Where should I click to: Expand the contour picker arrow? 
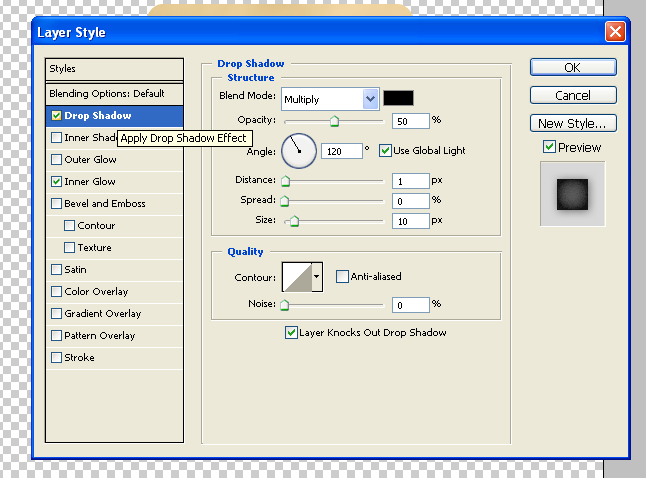click(317, 277)
